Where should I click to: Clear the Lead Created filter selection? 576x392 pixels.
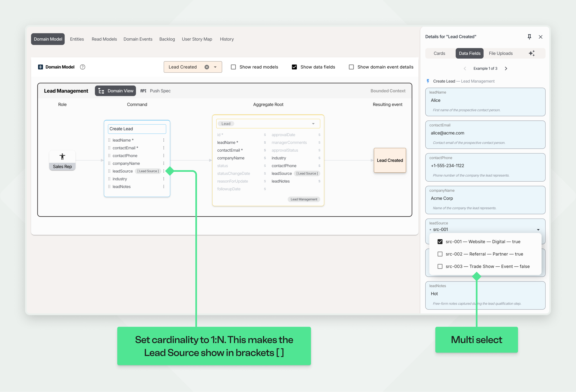pyautogui.click(x=207, y=67)
